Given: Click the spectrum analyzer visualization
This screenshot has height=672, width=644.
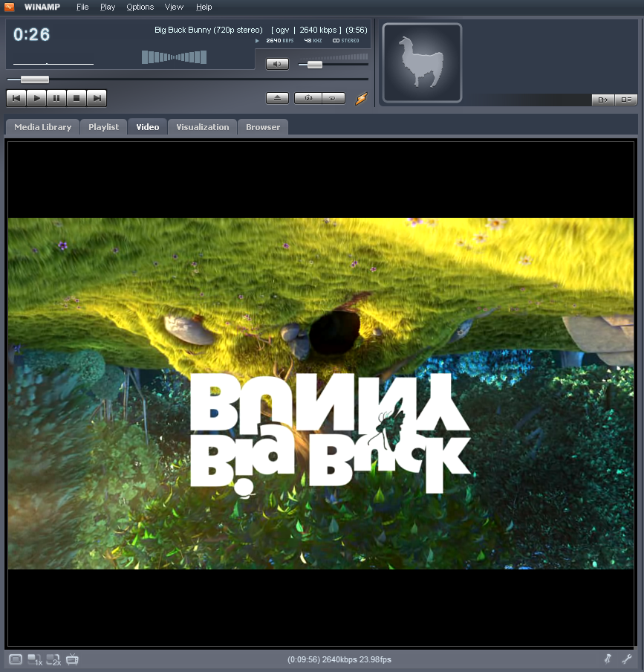Looking at the screenshot, I should coord(175,57).
